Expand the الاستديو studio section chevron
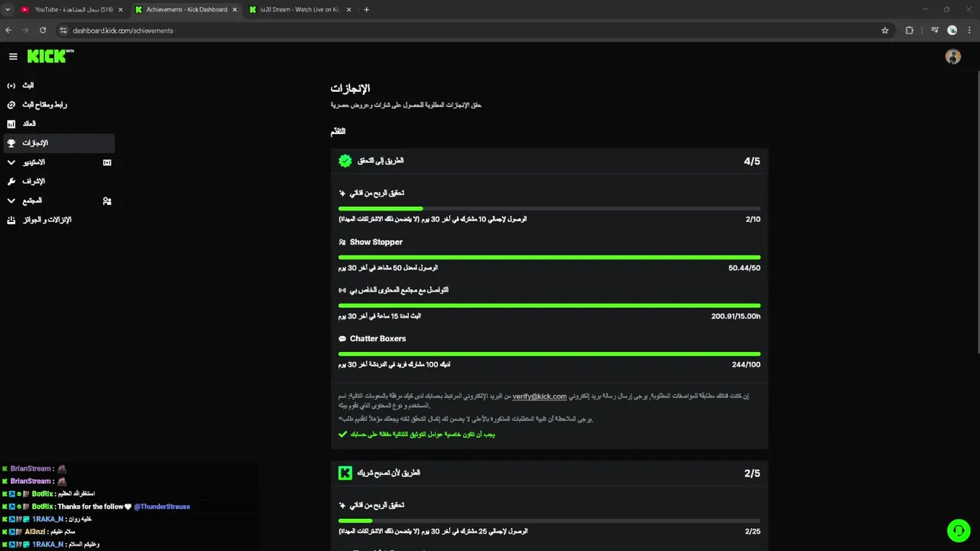This screenshot has width=980, height=551. click(11, 162)
